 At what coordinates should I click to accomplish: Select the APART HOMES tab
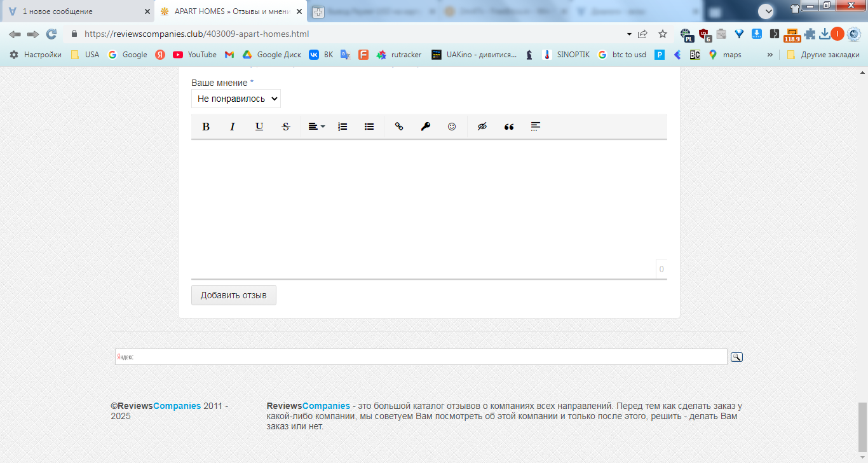[x=232, y=11]
